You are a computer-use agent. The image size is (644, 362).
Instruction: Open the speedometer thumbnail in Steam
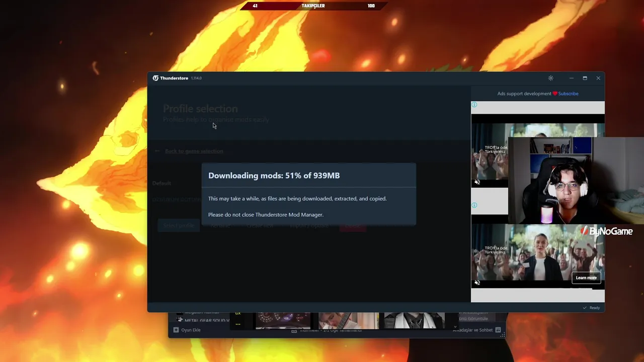tap(283, 321)
